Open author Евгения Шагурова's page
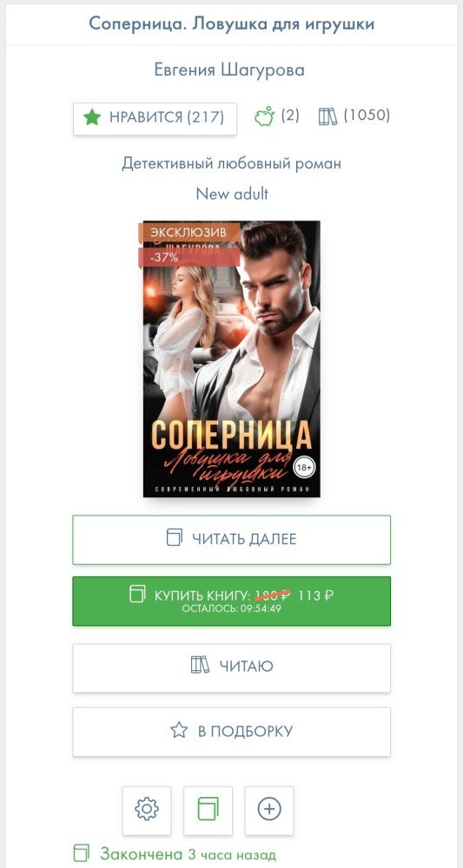 229,69
